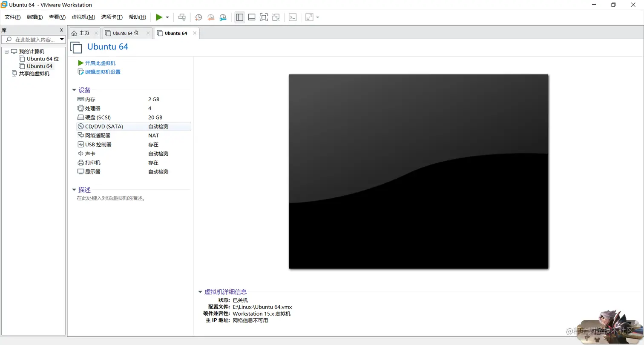Image resolution: width=644 pixels, height=345 pixels.
Task: Click the stretch guest display icon
Action: coord(309,17)
